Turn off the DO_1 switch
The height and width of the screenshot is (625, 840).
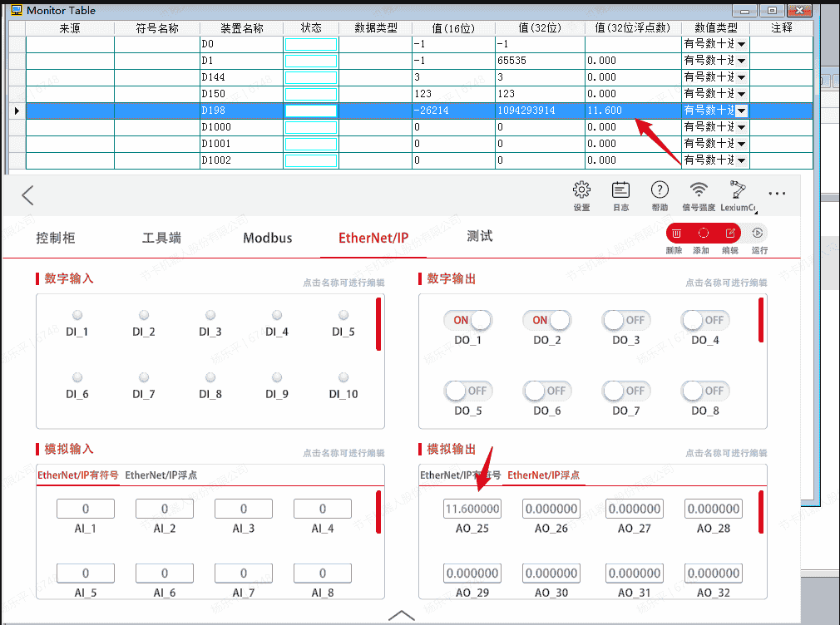467,320
